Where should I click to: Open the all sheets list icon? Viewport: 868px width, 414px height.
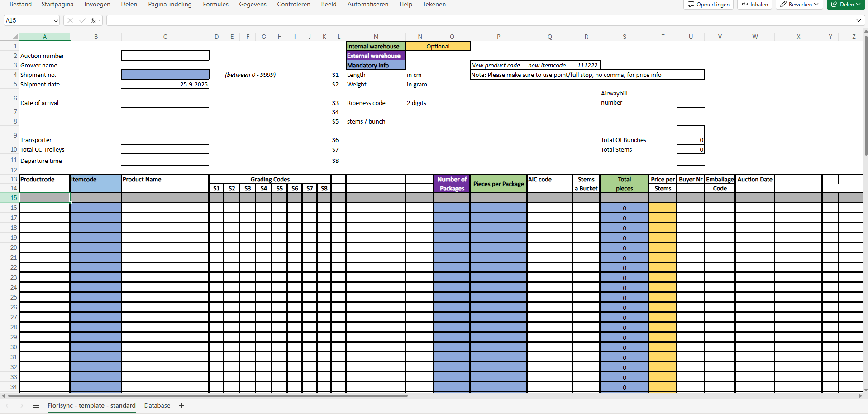click(36, 406)
